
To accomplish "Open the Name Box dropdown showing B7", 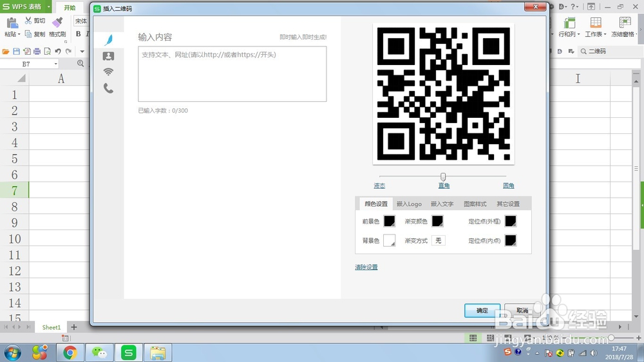I will tap(55, 64).
